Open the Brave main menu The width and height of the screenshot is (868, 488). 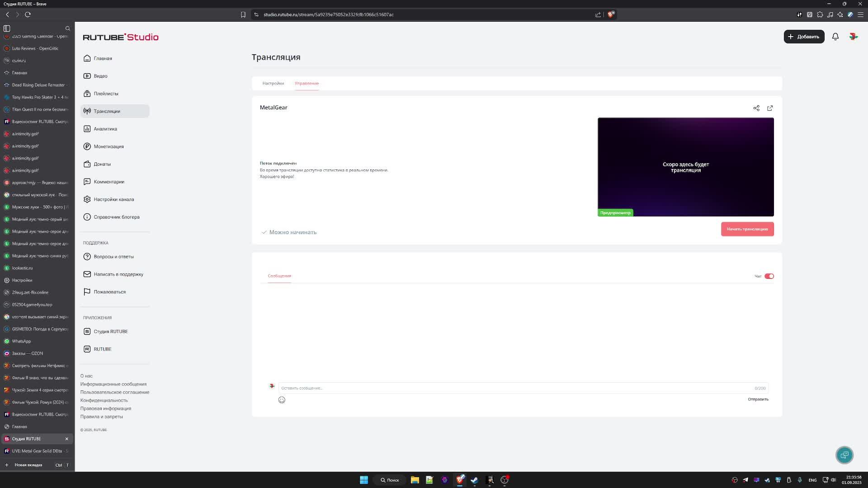click(x=860, y=14)
